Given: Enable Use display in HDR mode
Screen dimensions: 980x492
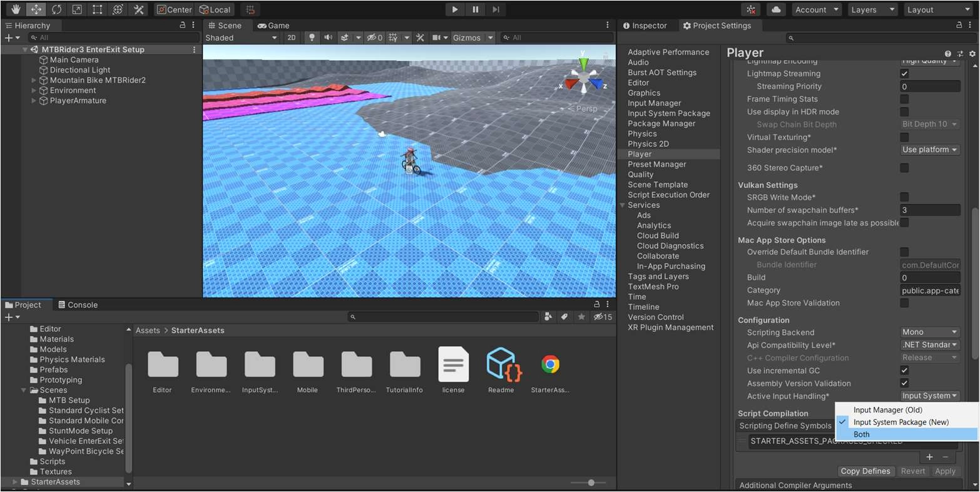Looking at the screenshot, I should point(904,111).
